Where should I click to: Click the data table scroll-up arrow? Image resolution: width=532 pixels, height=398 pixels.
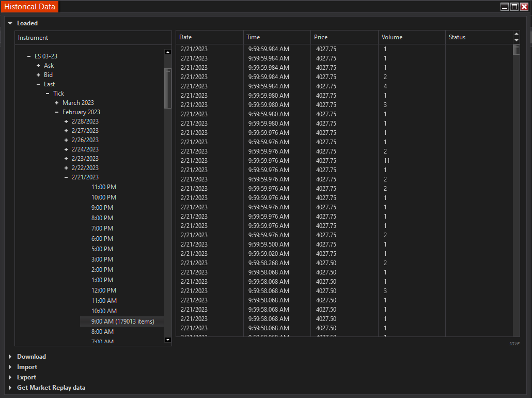pyautogui.click(x=517, y=34)
